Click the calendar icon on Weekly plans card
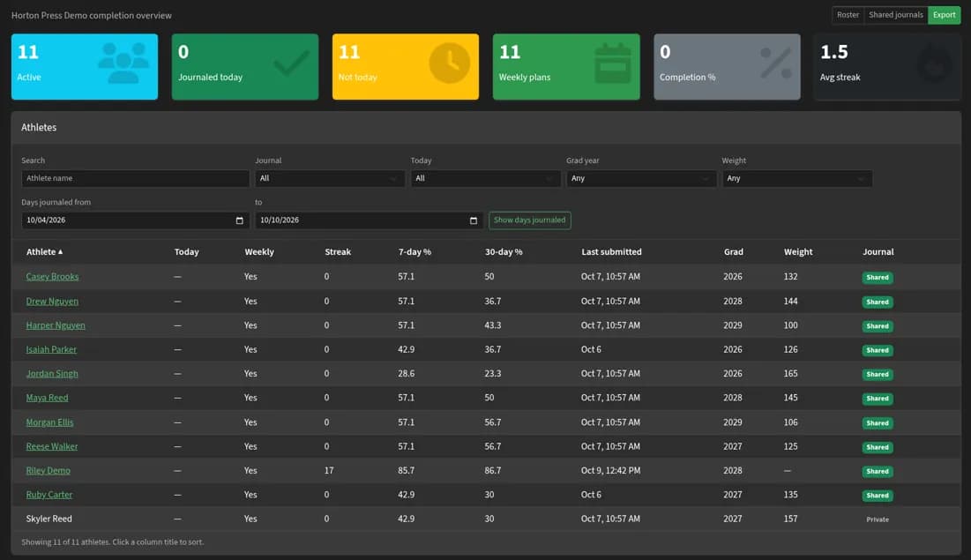The width and height of the screenshot is (971, 560). tap(612, 63)
